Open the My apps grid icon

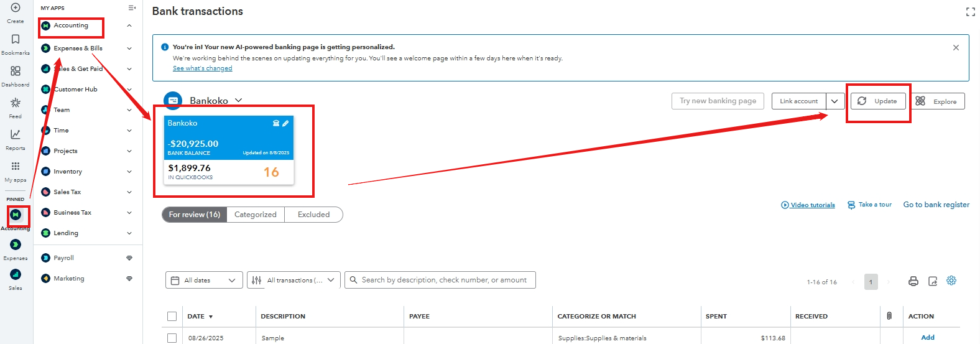click(x=16, y=166)
